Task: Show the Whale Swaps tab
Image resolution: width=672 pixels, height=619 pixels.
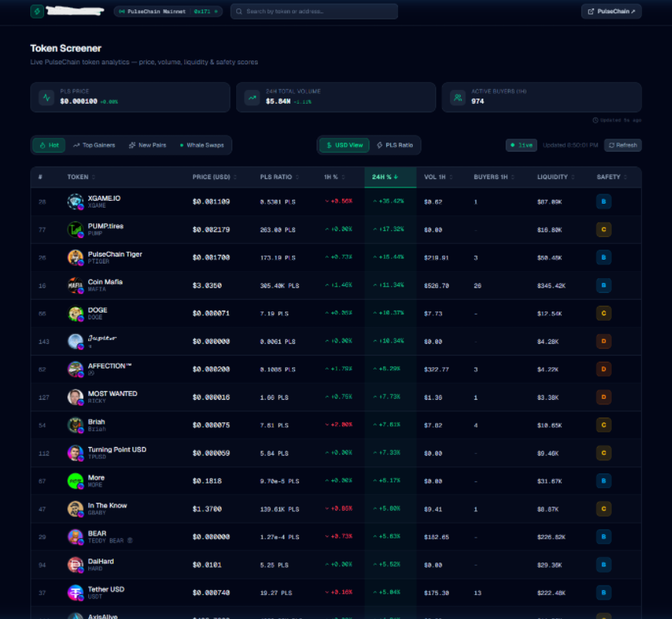Action: (202, 145)
